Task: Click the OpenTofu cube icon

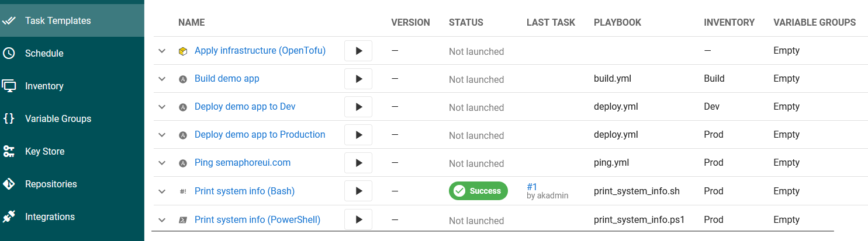Action: coord(183,51)
